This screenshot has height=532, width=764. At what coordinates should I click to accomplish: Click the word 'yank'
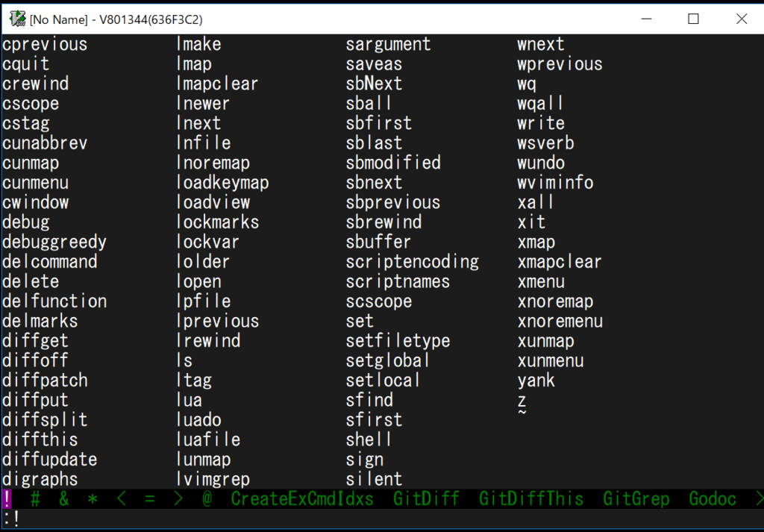[536, 381]
